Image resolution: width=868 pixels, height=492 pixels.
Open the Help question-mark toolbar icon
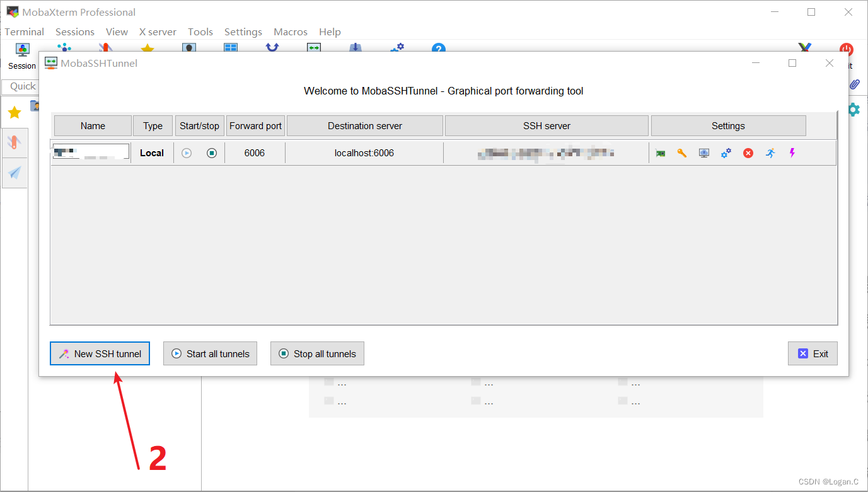(439, 47)
